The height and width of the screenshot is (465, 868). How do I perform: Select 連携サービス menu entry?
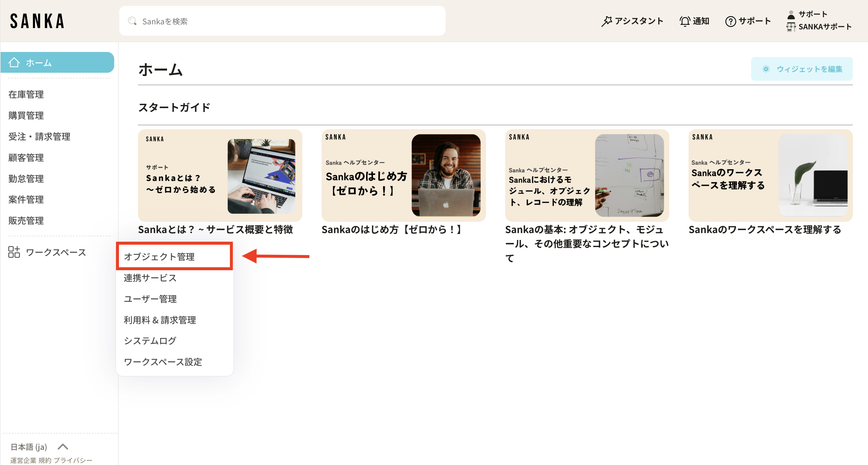pos(150,278)
